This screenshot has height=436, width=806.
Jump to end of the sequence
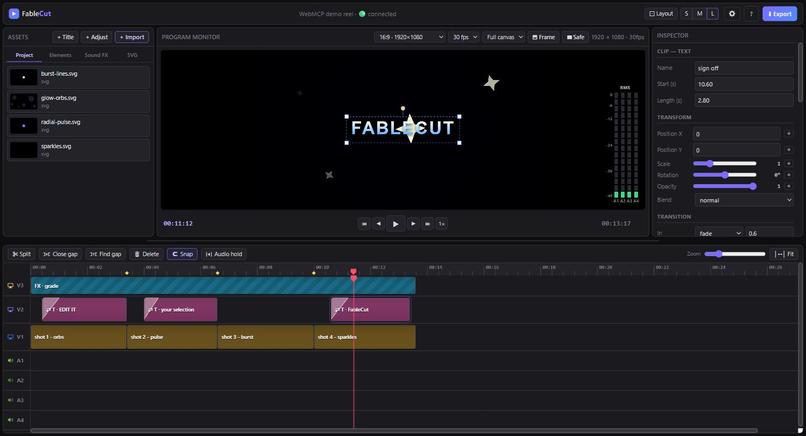(427, 224)
